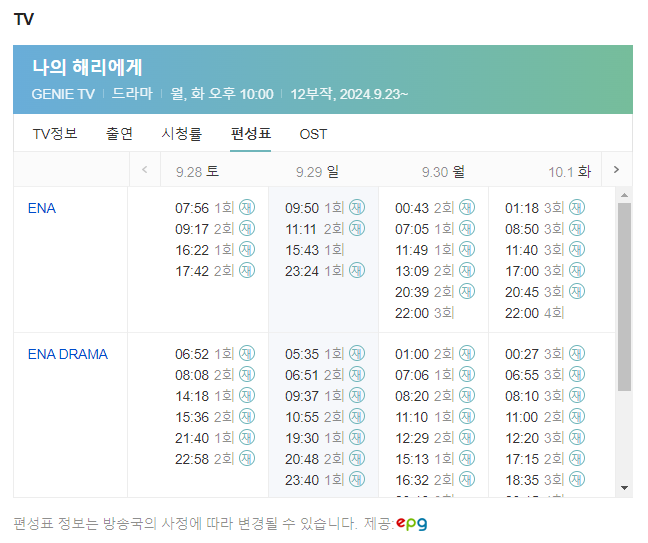This screenshot has width=648, height=543.
Task: Click rerun icon beside ENA DRAMA 05:35 1회
Action: pyautogui.click(x=357, y=353)
